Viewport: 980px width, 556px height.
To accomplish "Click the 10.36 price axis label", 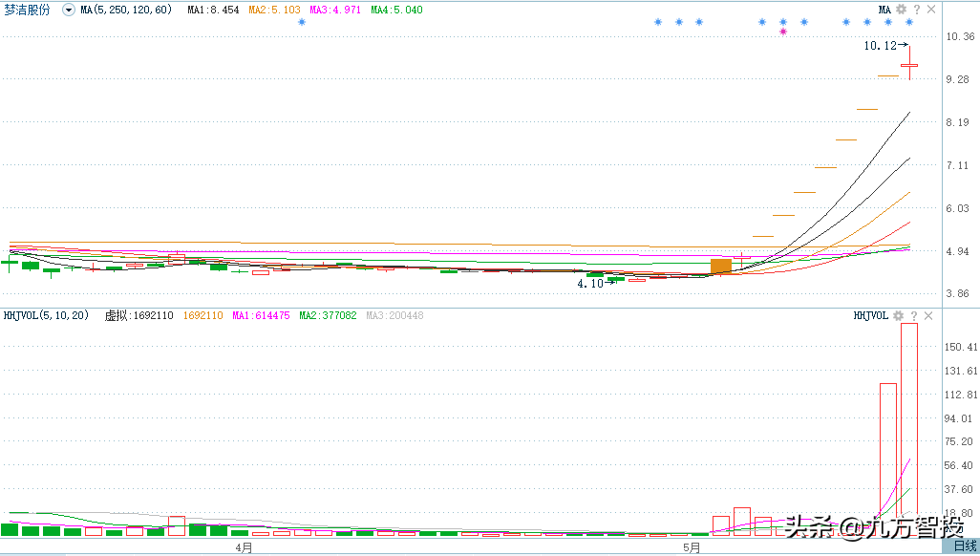I will coord(960,37).
